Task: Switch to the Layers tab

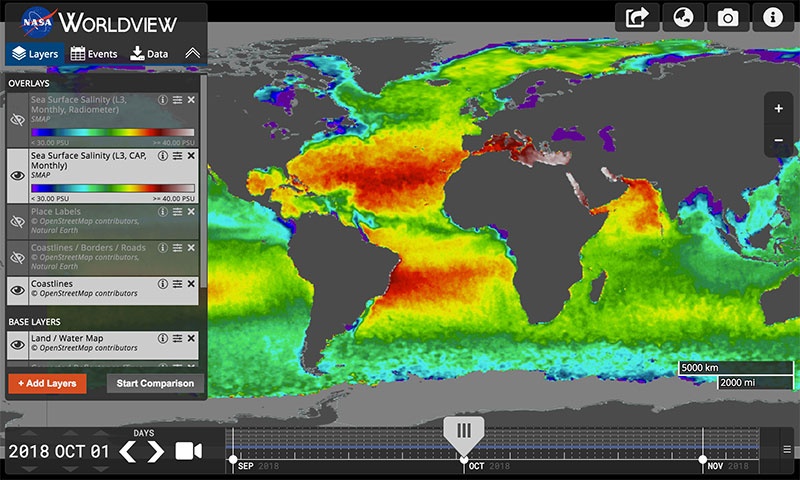Action: [35, 54]
